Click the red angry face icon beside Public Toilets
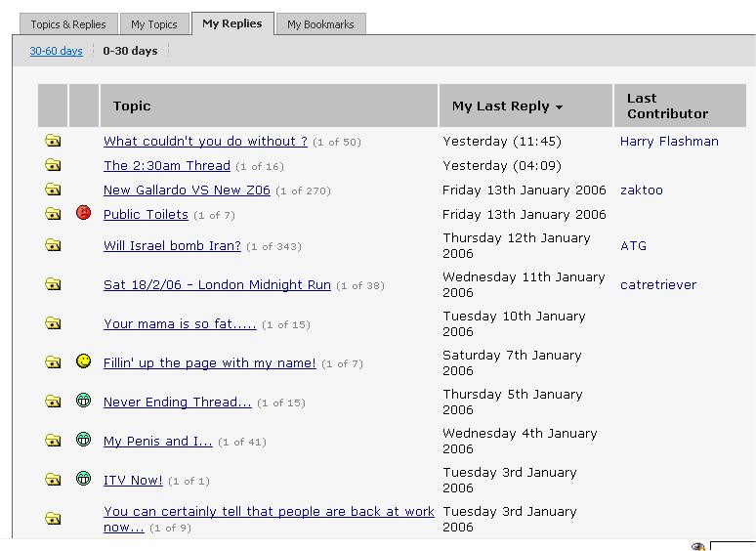The image size is (756, 551). click(84, 213)
